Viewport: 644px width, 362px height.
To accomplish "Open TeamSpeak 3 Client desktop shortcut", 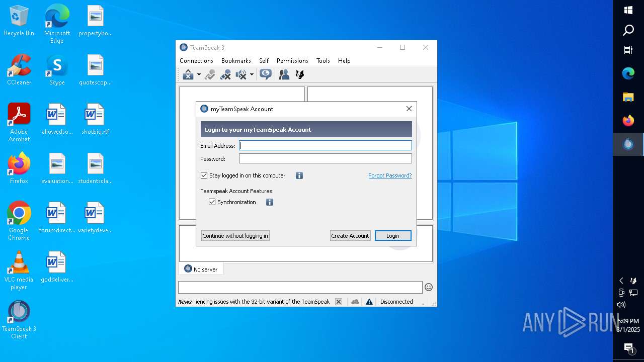I will tap(19, 320).
